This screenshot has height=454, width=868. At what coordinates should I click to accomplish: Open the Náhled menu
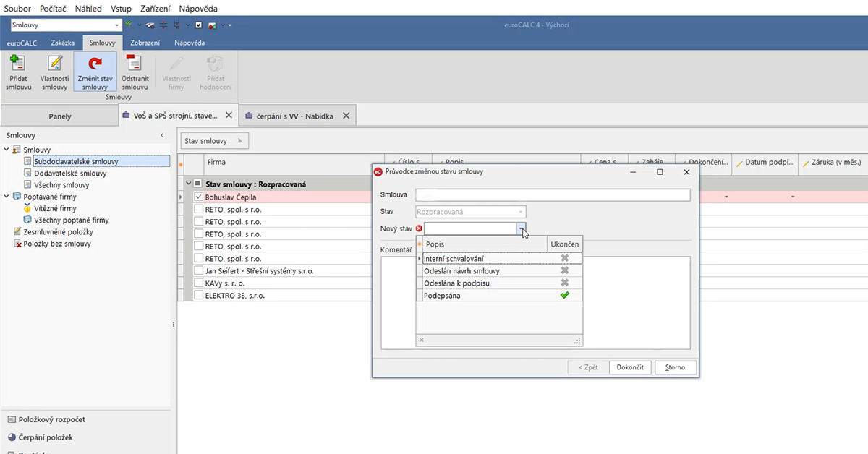(x=88, y=8)
